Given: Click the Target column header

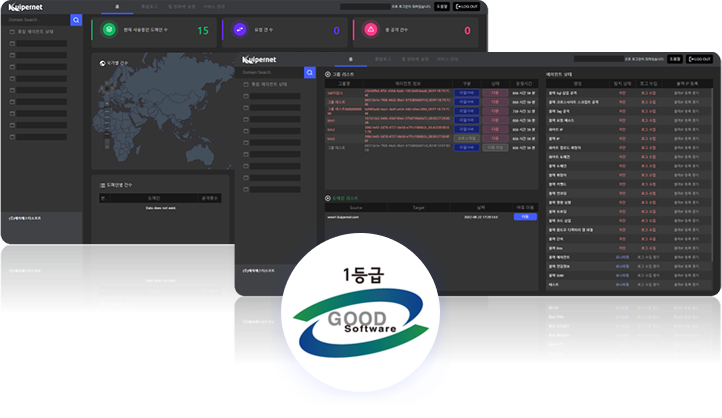Looking at the screenshot, I should point(419,208).
